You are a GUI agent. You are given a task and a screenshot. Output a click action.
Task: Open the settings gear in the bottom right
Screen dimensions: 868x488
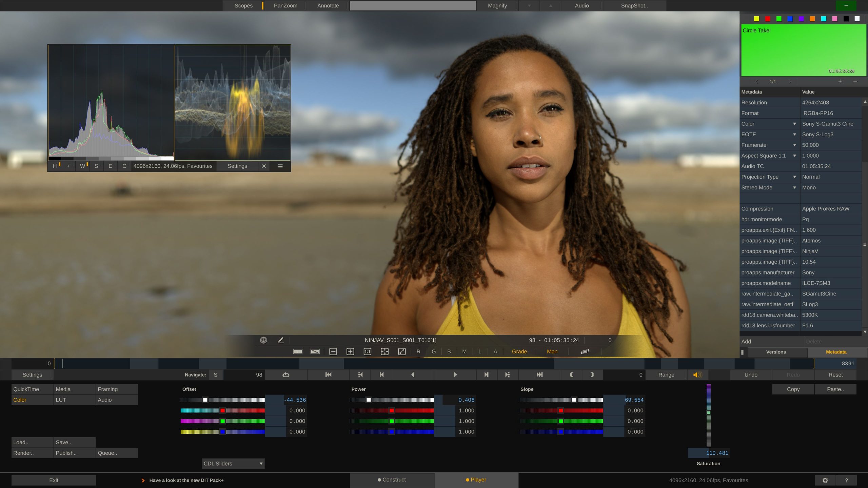(825, 480)
